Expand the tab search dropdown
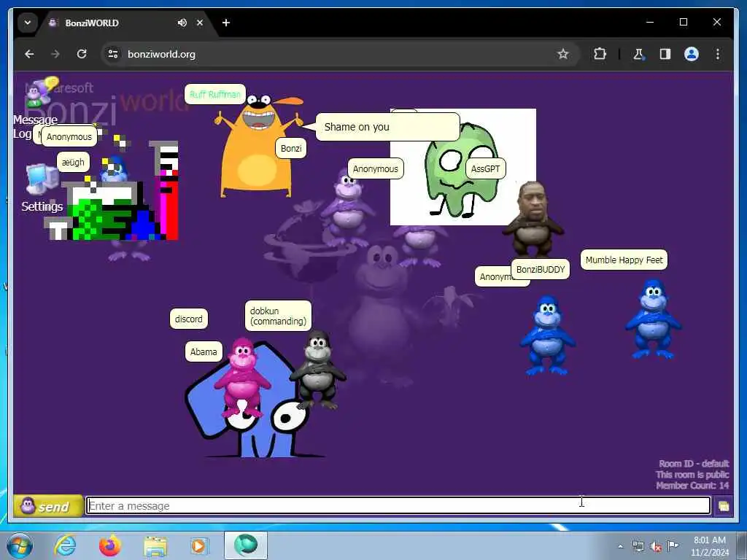This screenshot has height=560, width=747. tap(28, 23)
